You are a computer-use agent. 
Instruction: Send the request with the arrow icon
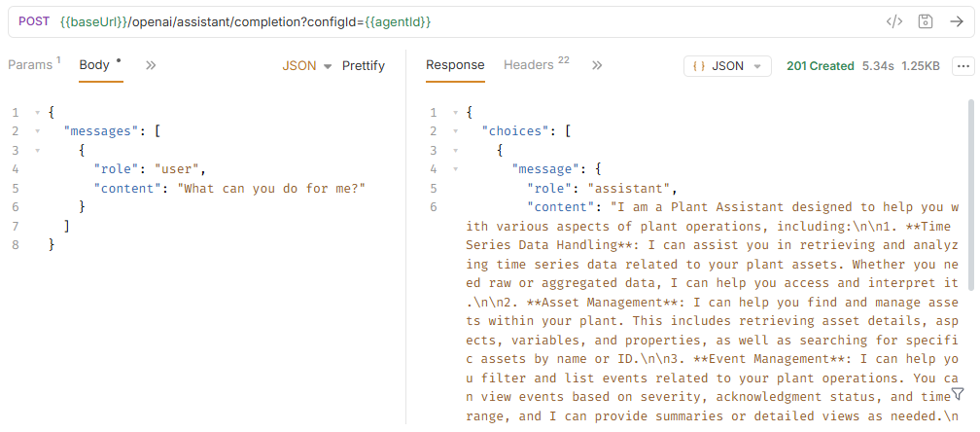coord(957,21)
